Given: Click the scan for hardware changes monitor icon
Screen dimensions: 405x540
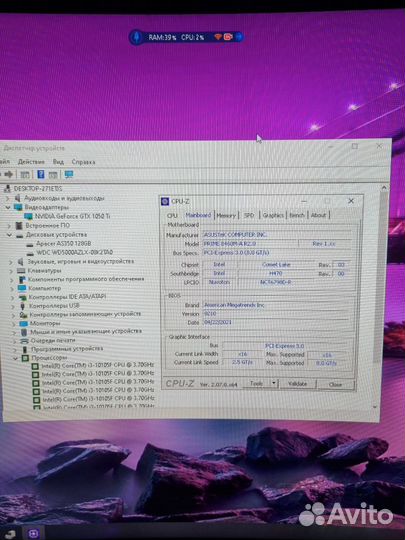Looking at the screenshot, I should pyautogui.click(x=69, y=174).
